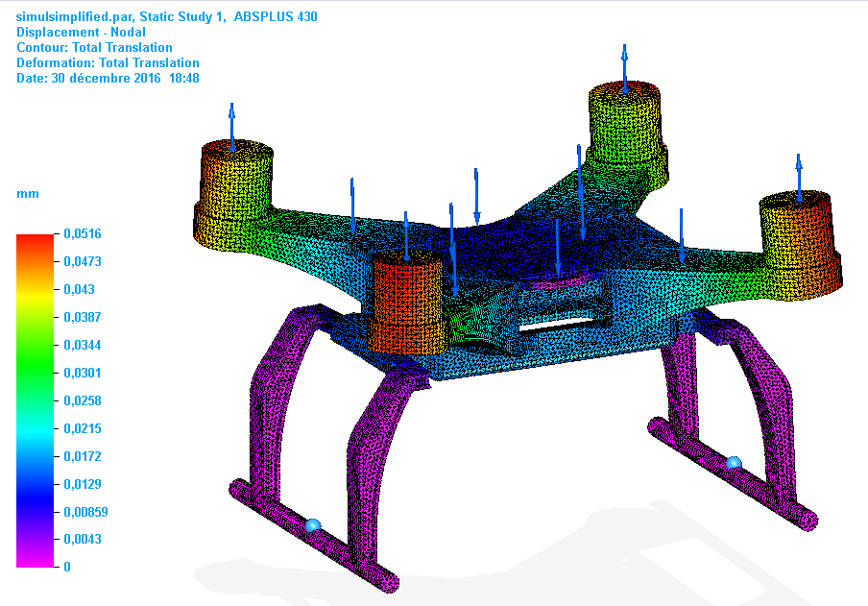This screenshot has height=606, width=868.
Task: Click the legend value 0,0043
Action: coord(83,539)
